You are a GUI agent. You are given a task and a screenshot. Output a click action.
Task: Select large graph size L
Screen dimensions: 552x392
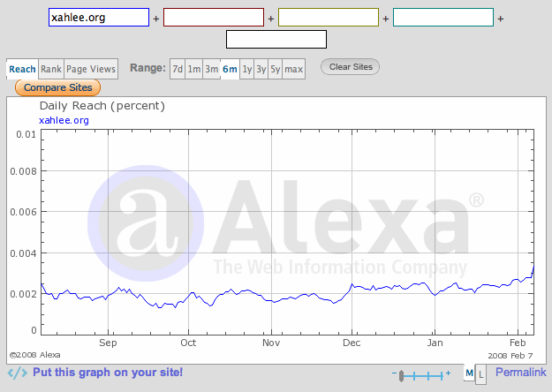pyautogui.click(x=480, y=374)
